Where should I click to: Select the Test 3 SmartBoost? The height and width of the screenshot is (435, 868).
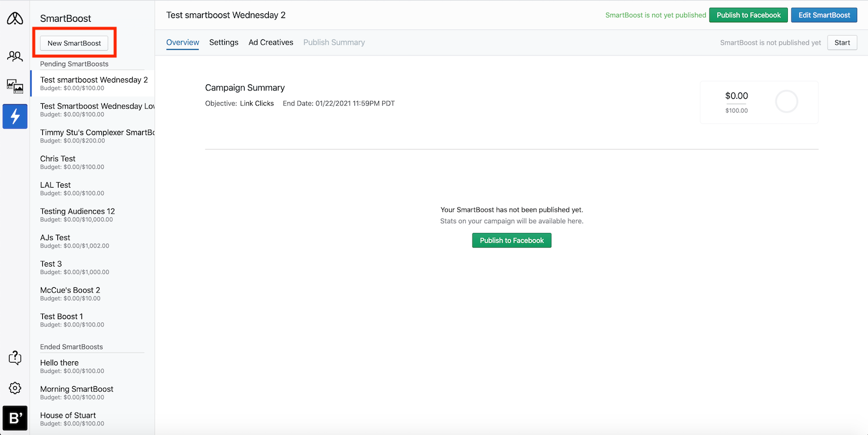click(93, 267)
